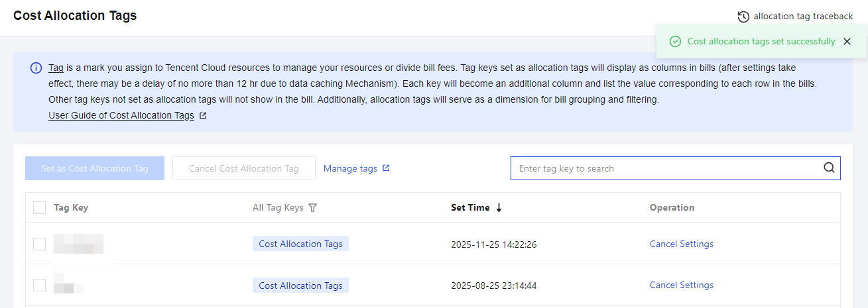Open the Manage tags link
This screenshot has width=868, height=308.
350,168
